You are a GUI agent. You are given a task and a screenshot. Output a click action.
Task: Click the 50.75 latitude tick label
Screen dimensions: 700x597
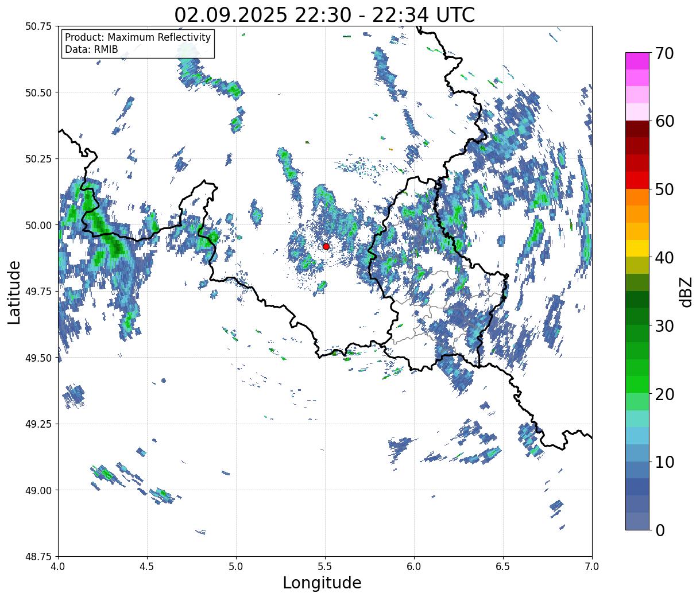(x=38, y=26)
